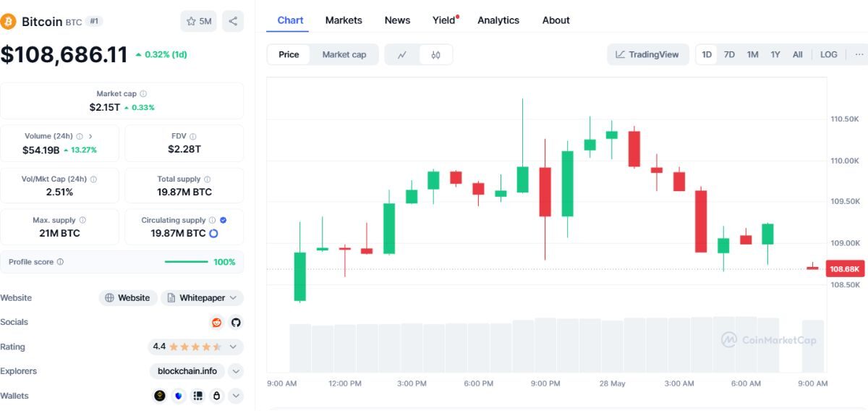The image size is (868, 411).
Task: Click the 28 May date axis label
Action: [x=613, y=384]
